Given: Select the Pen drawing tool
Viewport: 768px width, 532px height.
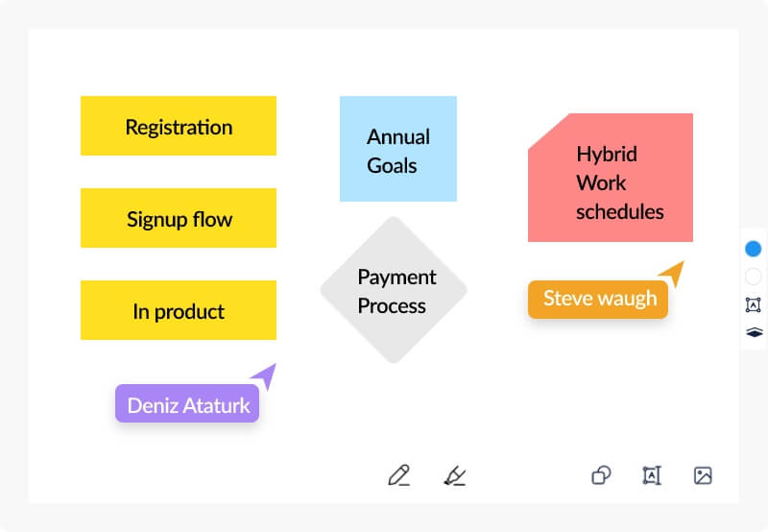Looking at the screenshot, I should (399, 474).
